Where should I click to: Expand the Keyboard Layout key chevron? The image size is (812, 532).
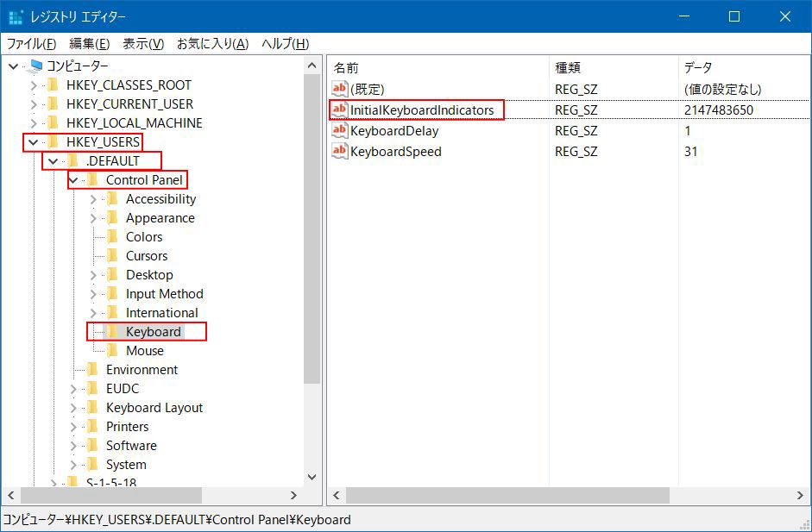pos(73,409)
